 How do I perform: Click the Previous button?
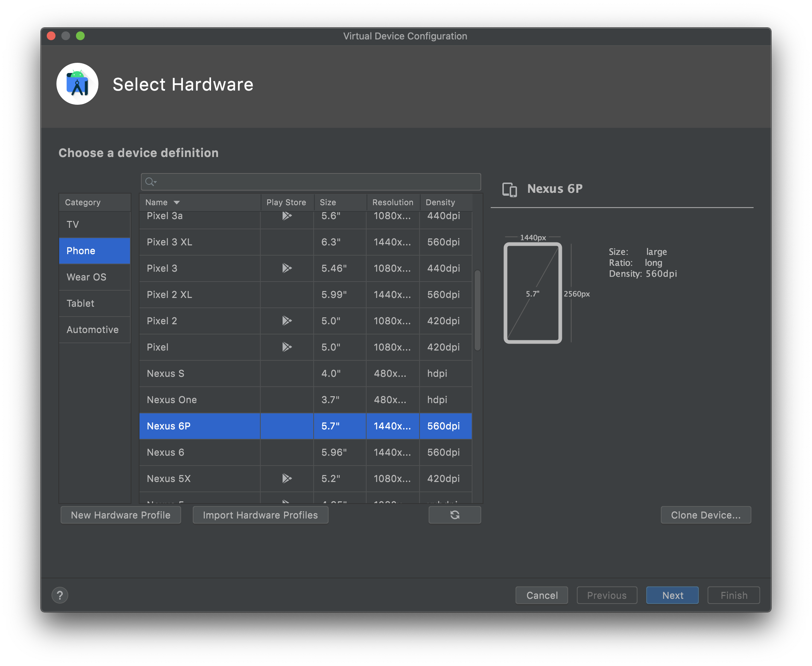pyautogui.click(x=607, y=595)
